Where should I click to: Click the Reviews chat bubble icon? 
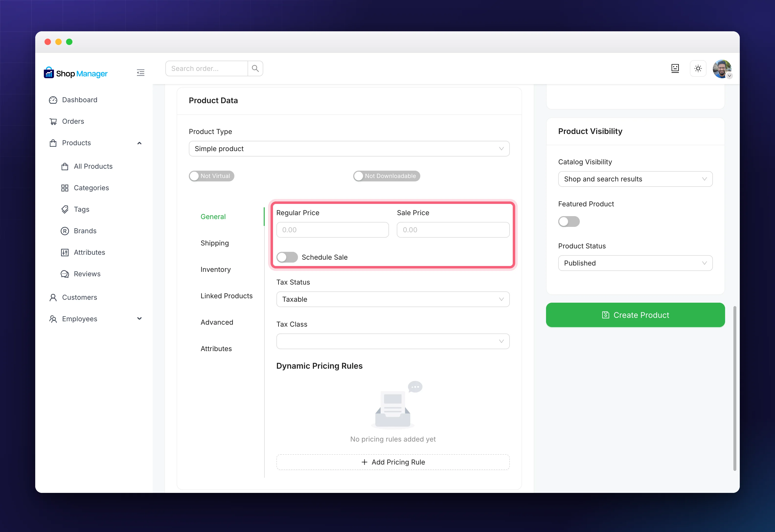65,274
